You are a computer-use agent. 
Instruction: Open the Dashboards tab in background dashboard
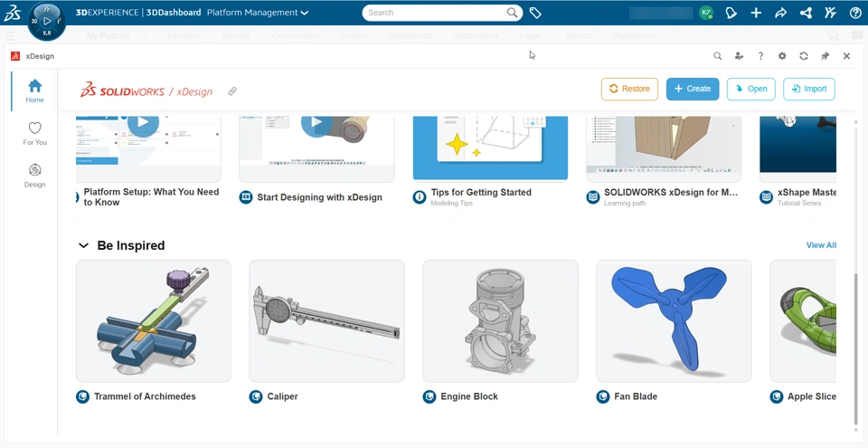click(410, 35)
